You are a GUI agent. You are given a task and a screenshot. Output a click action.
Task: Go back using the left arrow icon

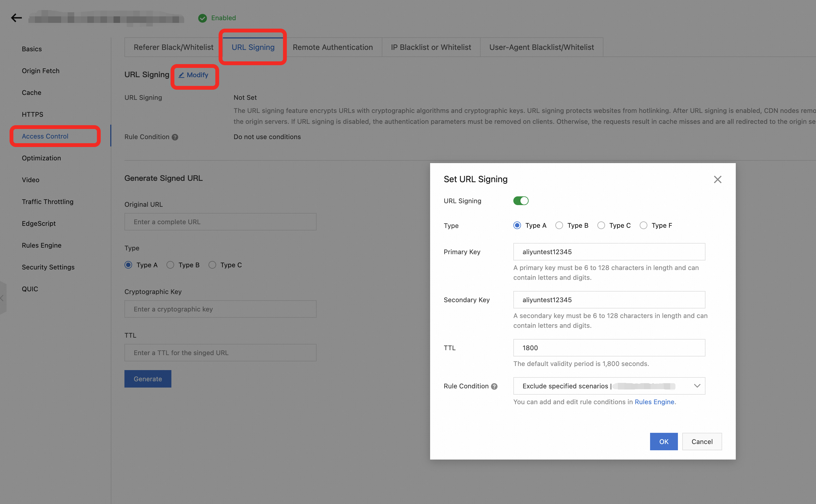pos(16,18)
